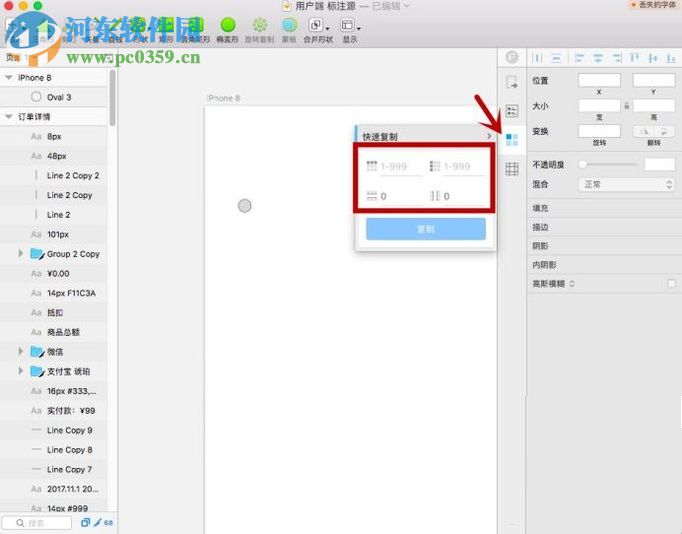Click the align vertical centers icon
The image size is (682, 534).
(653, 58)
